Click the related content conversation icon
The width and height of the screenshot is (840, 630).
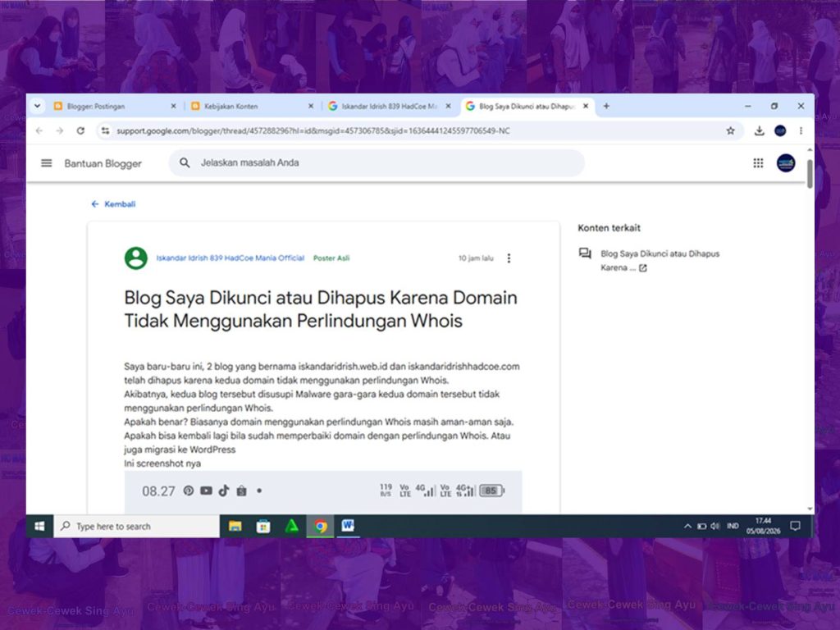pos(585,253)
